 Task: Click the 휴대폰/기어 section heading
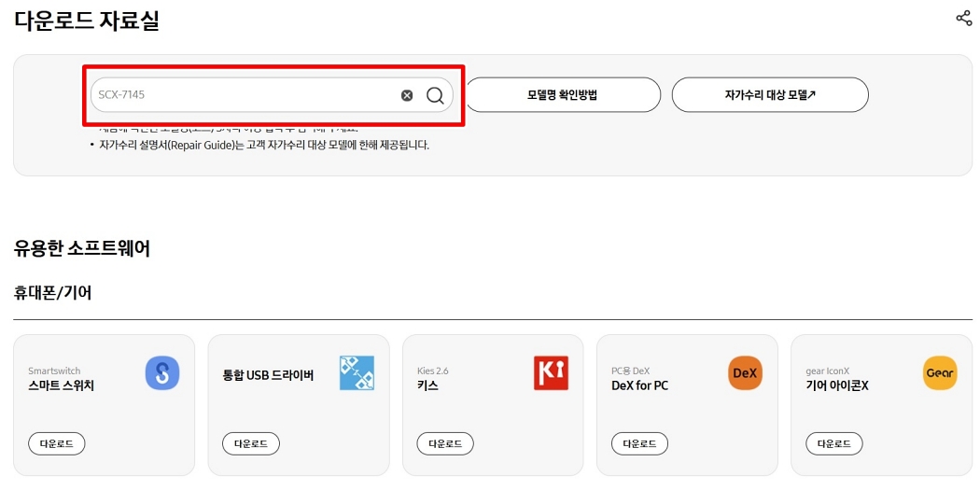pyautogui.click(x=52, y=292)
